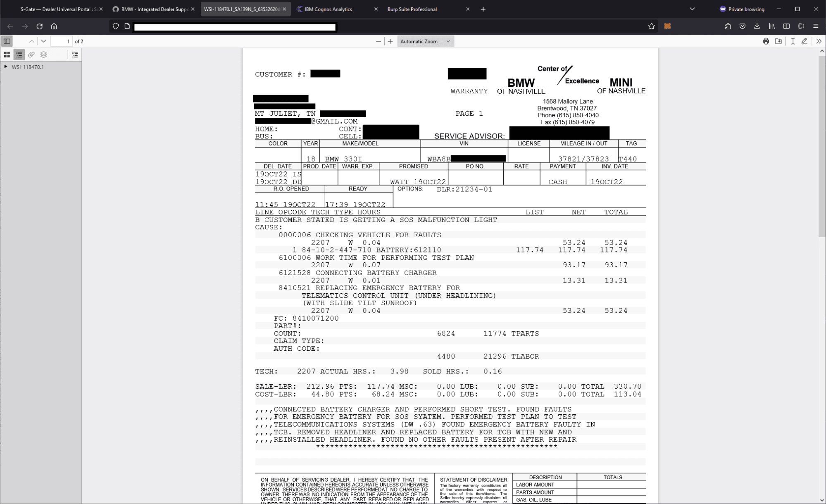Select the draw annotation tool

pyautogui.click(x=804, y=41)
